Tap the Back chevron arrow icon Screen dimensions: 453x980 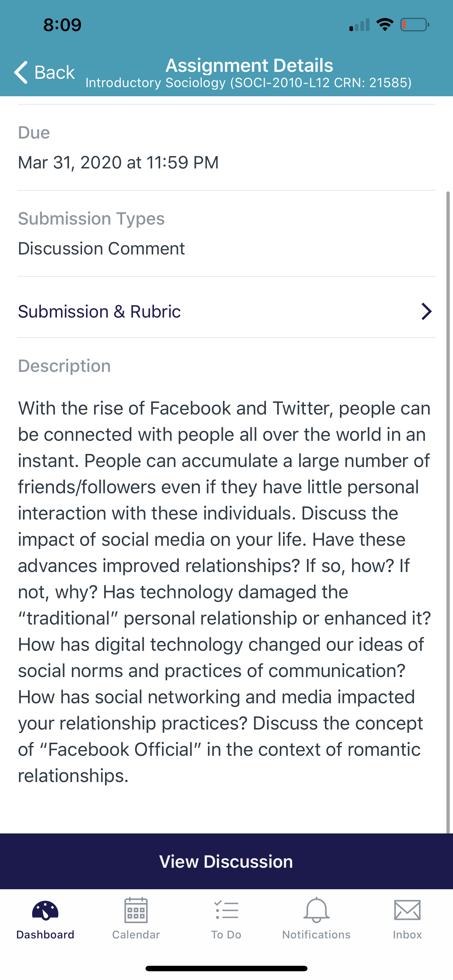(21, 72)
